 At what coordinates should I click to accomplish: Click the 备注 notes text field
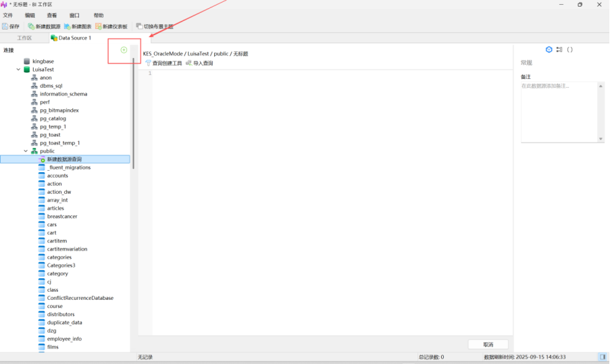tap(561, 111)
